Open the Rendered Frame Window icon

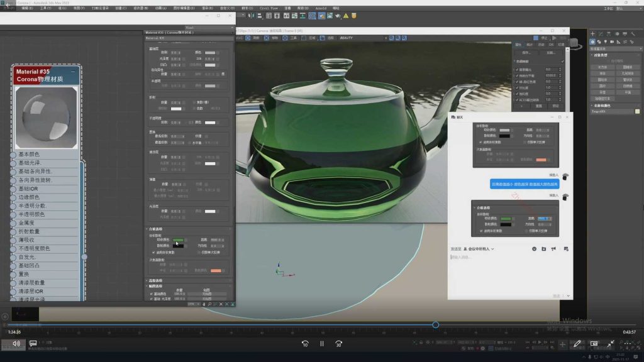(x=330, y=16)
